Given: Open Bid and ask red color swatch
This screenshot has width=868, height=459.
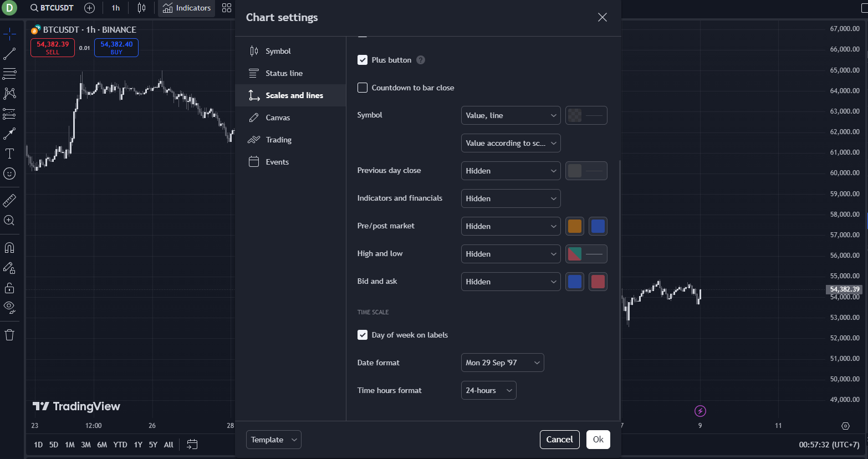Looking at the screenshot, I should click(x=598, y=282).
